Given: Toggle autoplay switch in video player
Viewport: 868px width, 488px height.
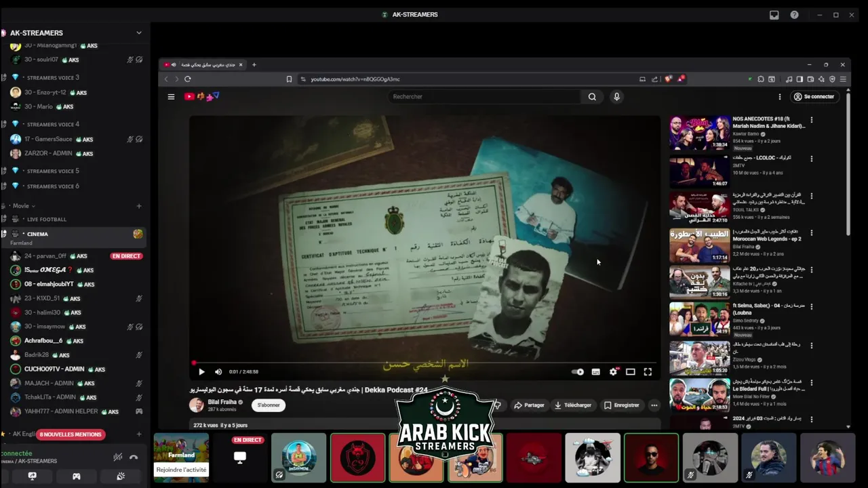Looking at the screenshot, I should point(578,371).
